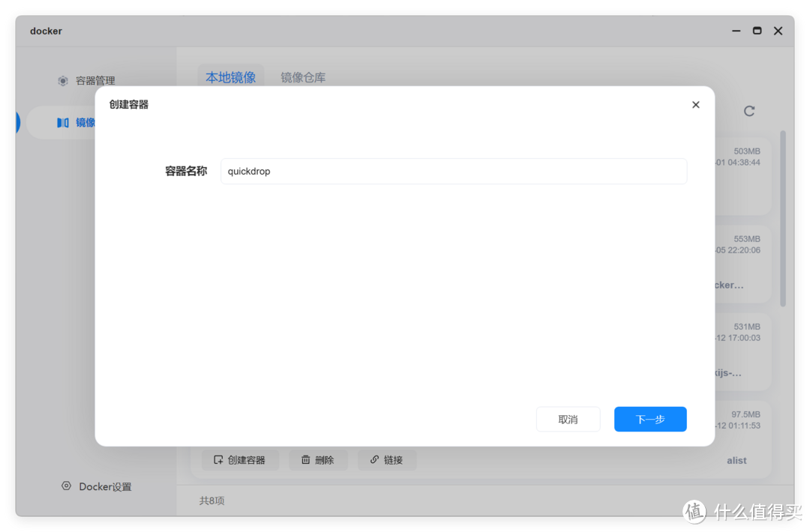Refresh the image list with the reload icon
This screenshot has width=810, height=532.
point(748,111)
